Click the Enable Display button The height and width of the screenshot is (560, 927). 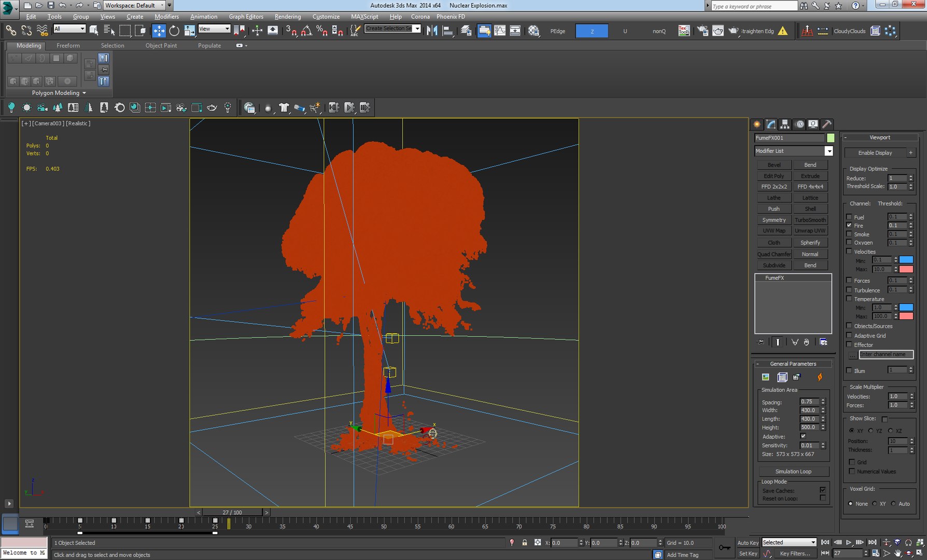875,152
